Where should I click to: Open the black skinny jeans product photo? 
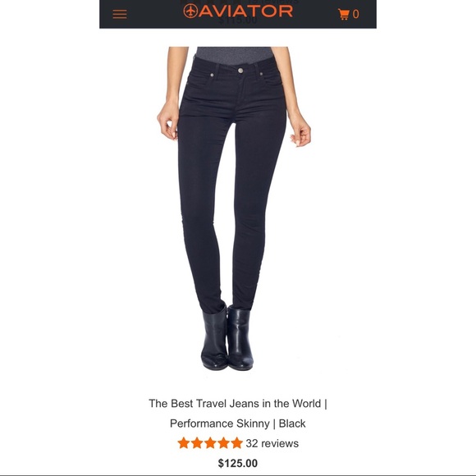point(234,208)
